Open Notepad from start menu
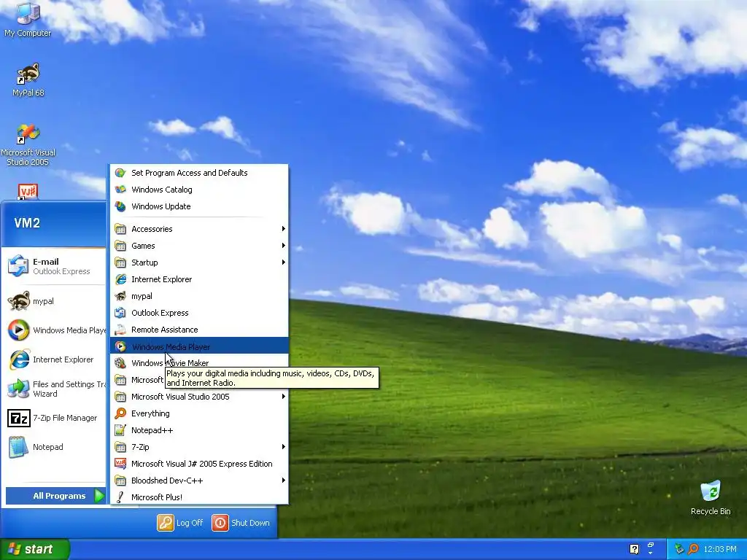Screen dimensions: 747x560 click(x=53, y=447)
